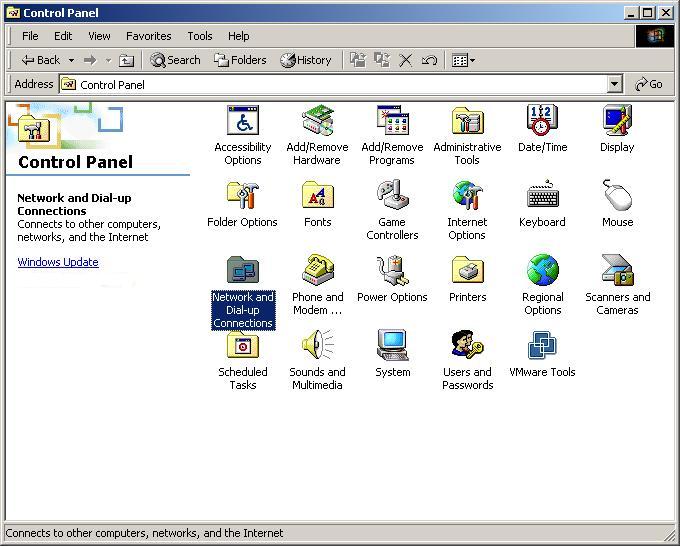
Task: Expand the Forward history dropdown arrow
Action: (x=108, y=60)
